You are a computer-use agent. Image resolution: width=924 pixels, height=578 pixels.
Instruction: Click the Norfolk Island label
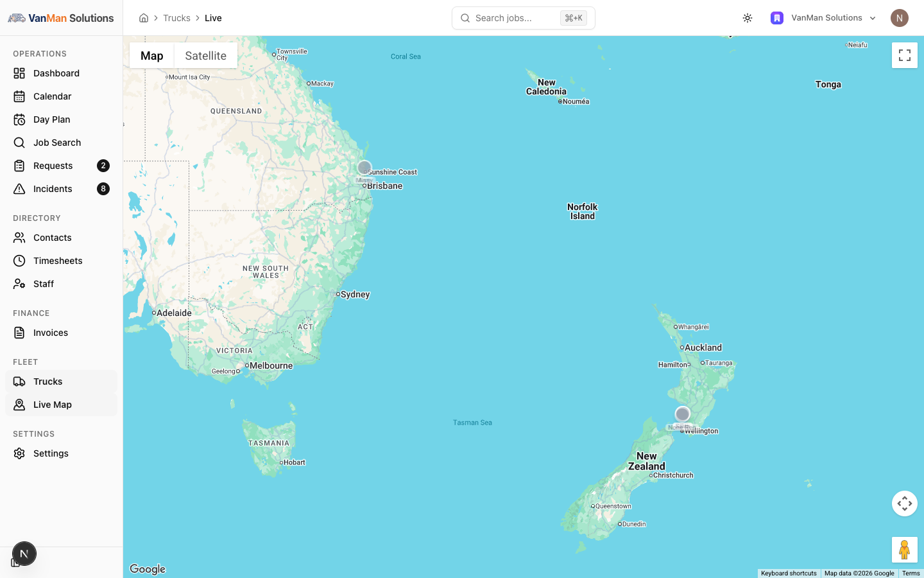tap(583, 211)
